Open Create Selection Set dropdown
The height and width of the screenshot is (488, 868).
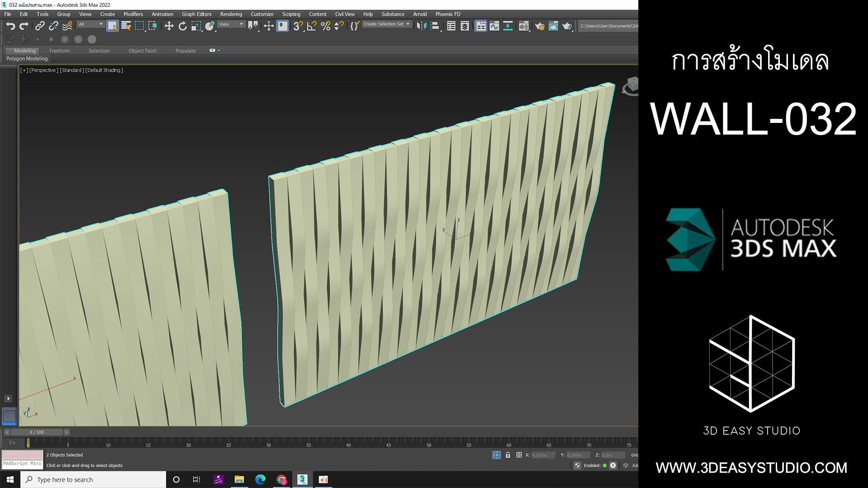387,24
